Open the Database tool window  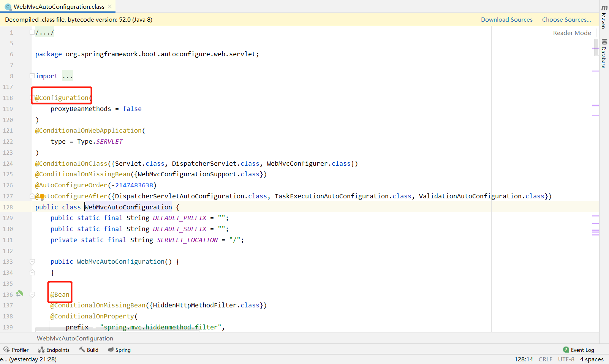604,54
